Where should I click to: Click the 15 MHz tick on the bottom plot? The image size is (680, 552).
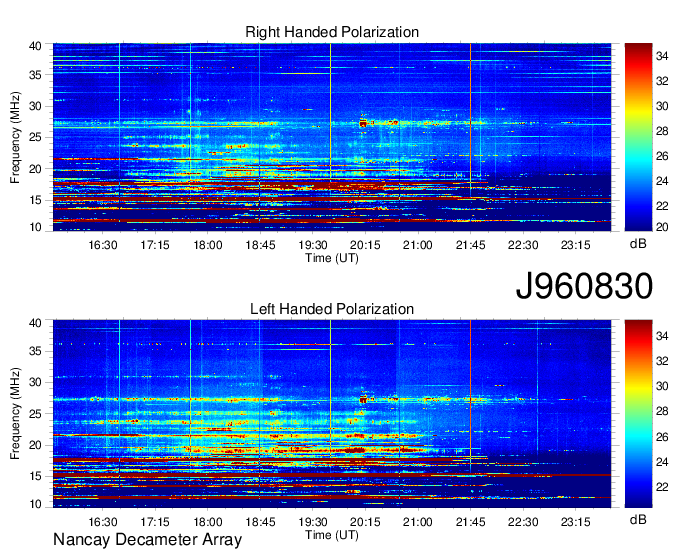pyautogui.click(x=35, y=476)
